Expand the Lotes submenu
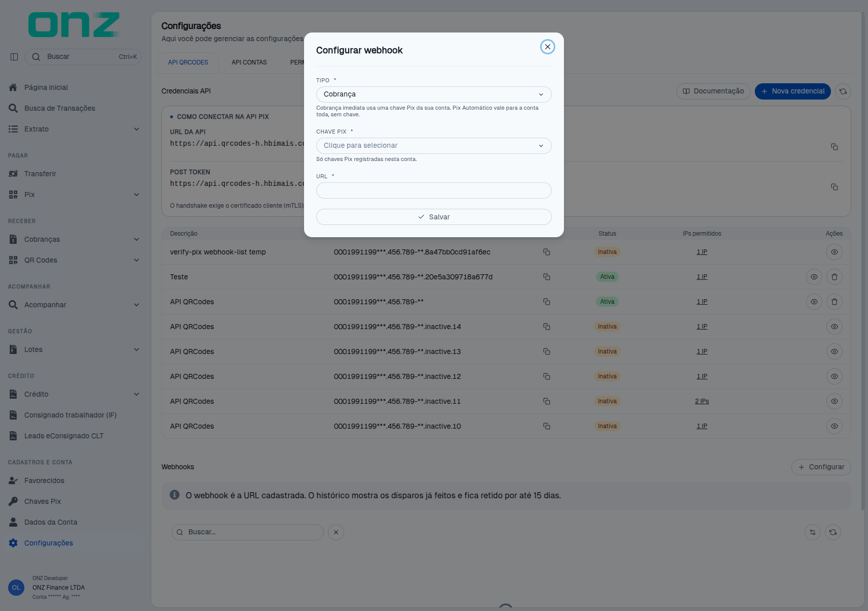Viewport: 868px width, 611px height. point(75,349)
